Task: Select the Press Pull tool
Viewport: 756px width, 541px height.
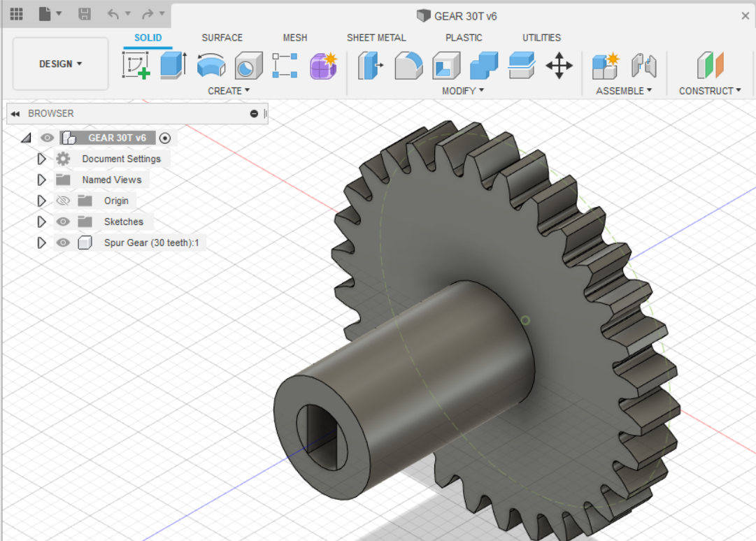Action: 370,65
